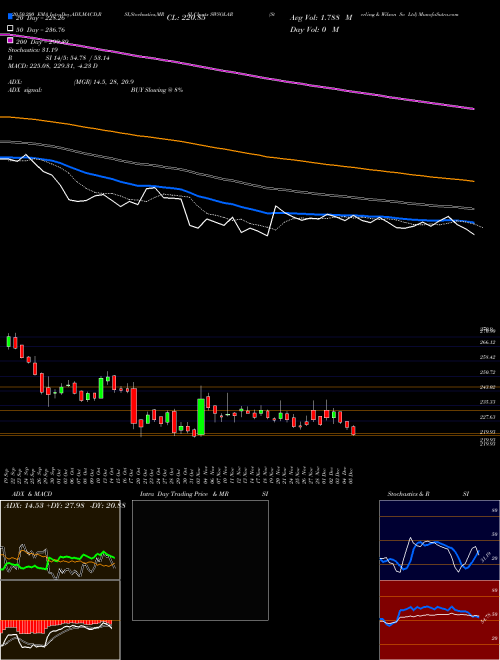
Task: Select the 'Avg Vol: 1.788 M' label
Action: click(321, 18)
